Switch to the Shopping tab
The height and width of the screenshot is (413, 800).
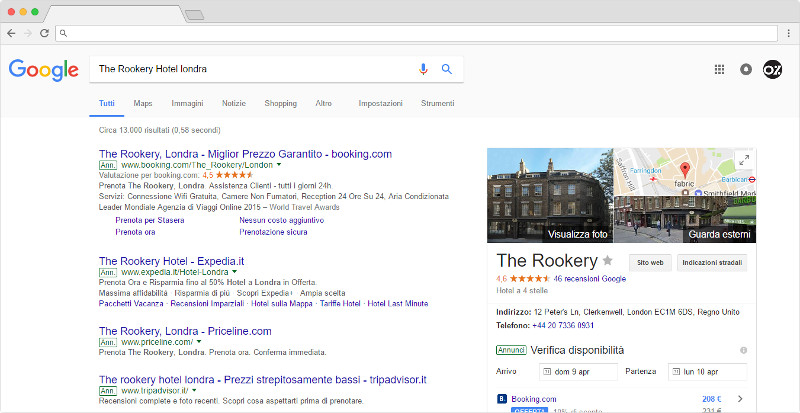pos(281,104)
